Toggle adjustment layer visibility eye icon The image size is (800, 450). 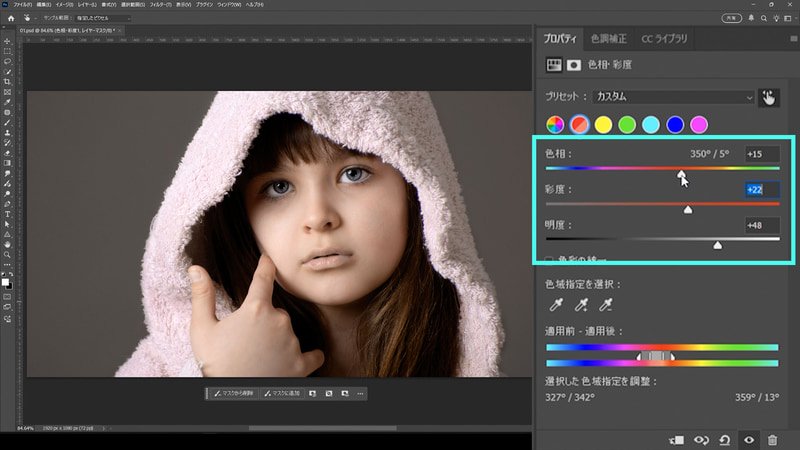click(748, 439)
